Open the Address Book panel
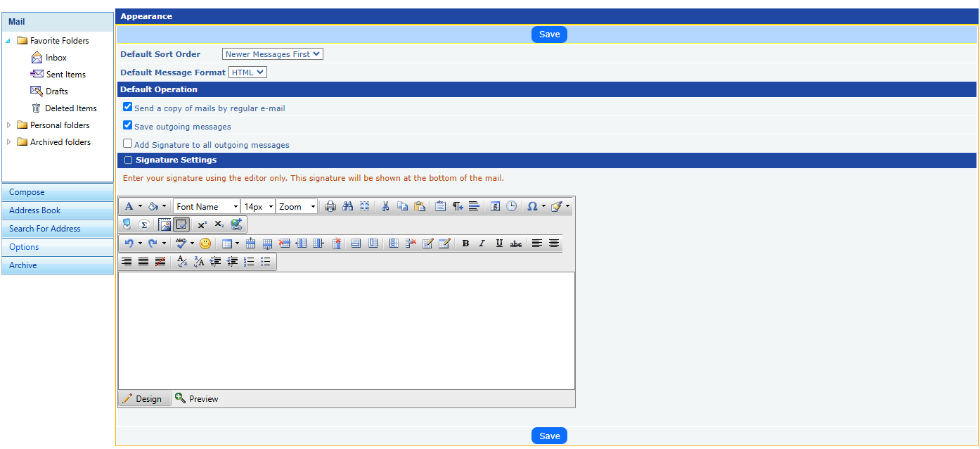The image size is (980, 449). click(35, 210)
